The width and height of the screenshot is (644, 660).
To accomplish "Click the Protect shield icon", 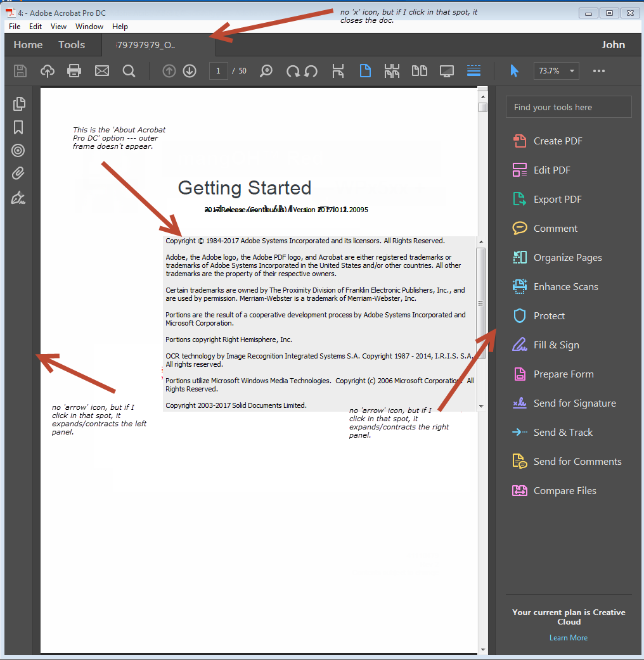I will tap(520, 315).
